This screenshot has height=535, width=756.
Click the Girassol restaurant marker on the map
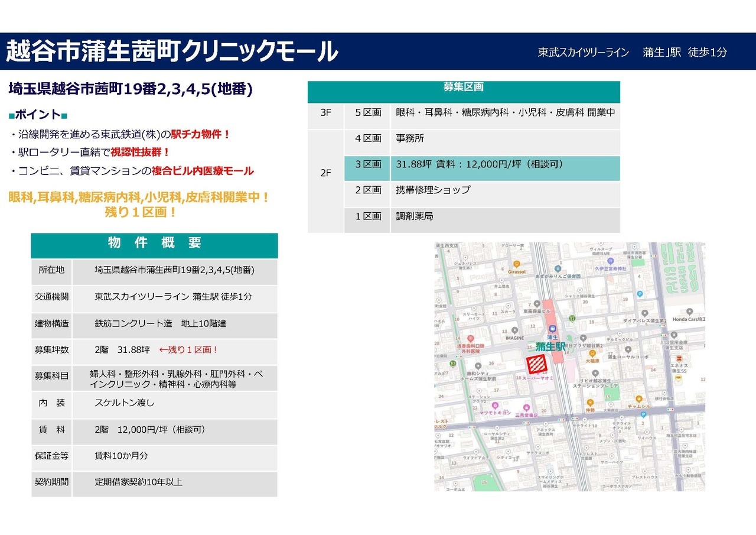pos(517,264)
